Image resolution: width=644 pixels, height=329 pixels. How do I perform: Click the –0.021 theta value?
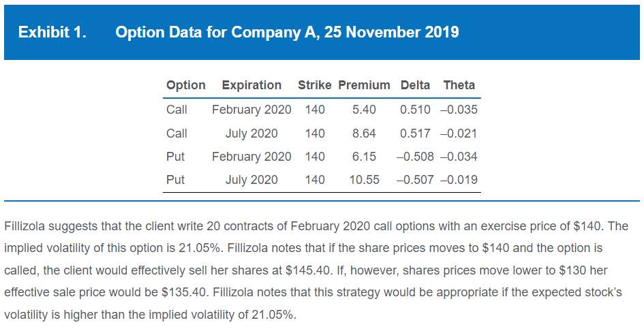(x=459, y=133)
